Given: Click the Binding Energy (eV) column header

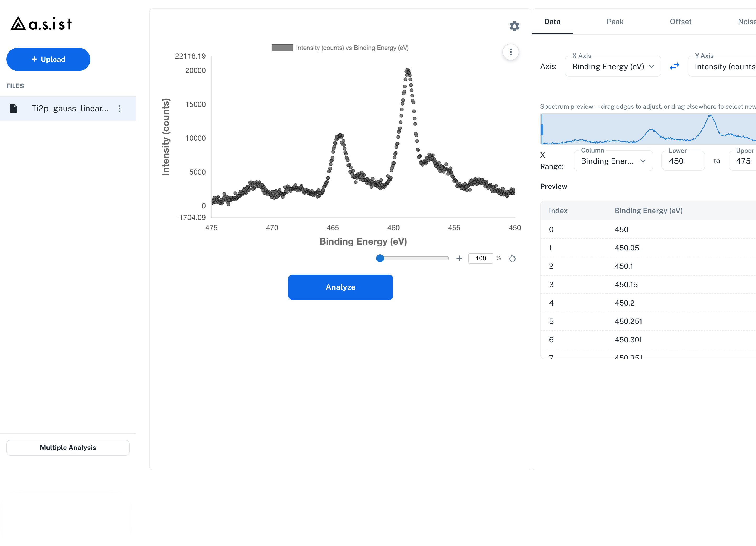Looking at the screenshot, I should [649, 211].
